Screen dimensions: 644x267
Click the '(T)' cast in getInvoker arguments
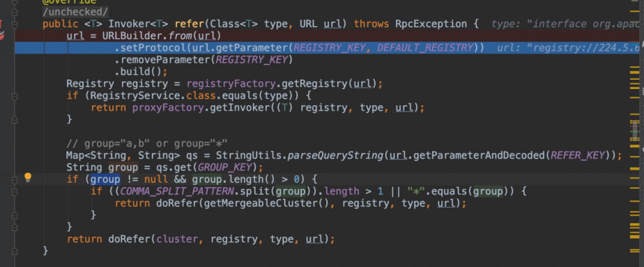coord(285,108)
